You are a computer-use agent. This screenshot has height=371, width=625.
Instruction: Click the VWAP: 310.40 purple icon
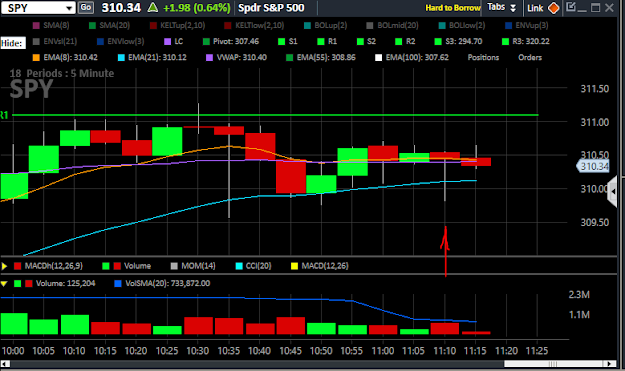click(x=209, y=58)
